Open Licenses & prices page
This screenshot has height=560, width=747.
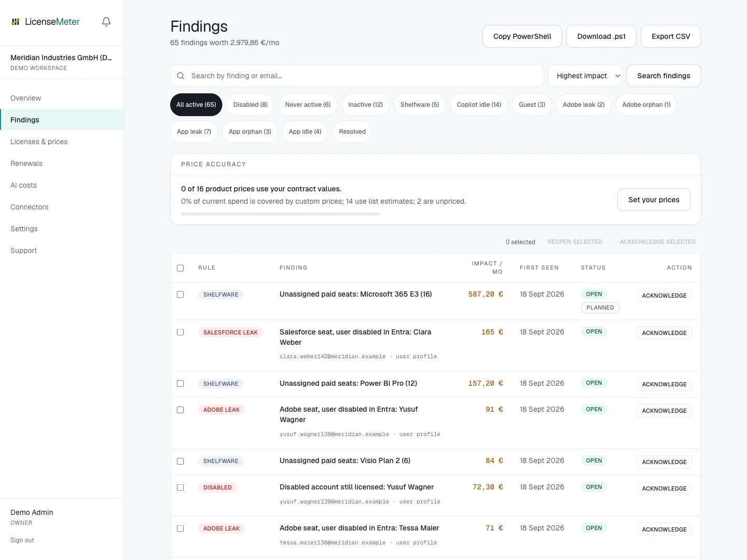(x=62, y=142)
